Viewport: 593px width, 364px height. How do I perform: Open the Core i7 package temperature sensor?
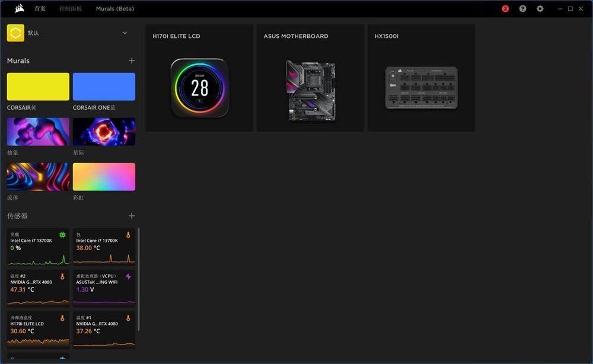pos(104,247)
